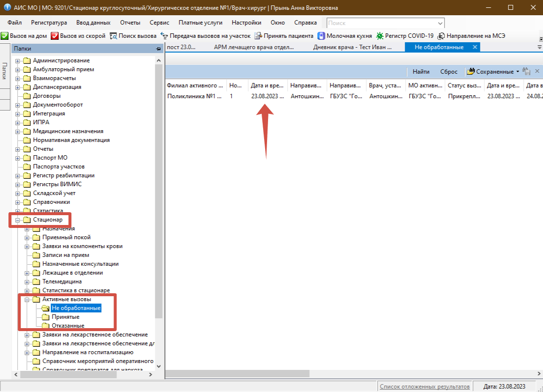Click the 'Вызов из скорой' red icon
Image resolution: width=543 pixels, height=392 pixels.
55,36
